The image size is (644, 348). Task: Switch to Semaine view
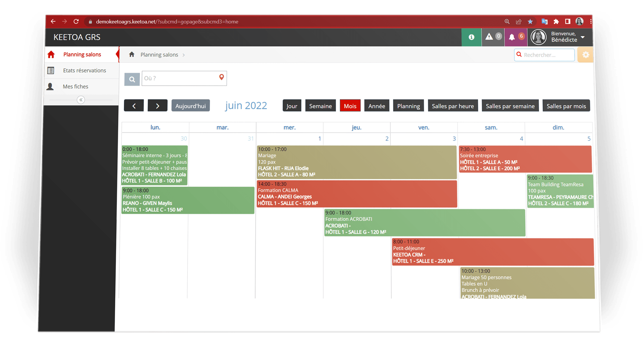[320, 106]
